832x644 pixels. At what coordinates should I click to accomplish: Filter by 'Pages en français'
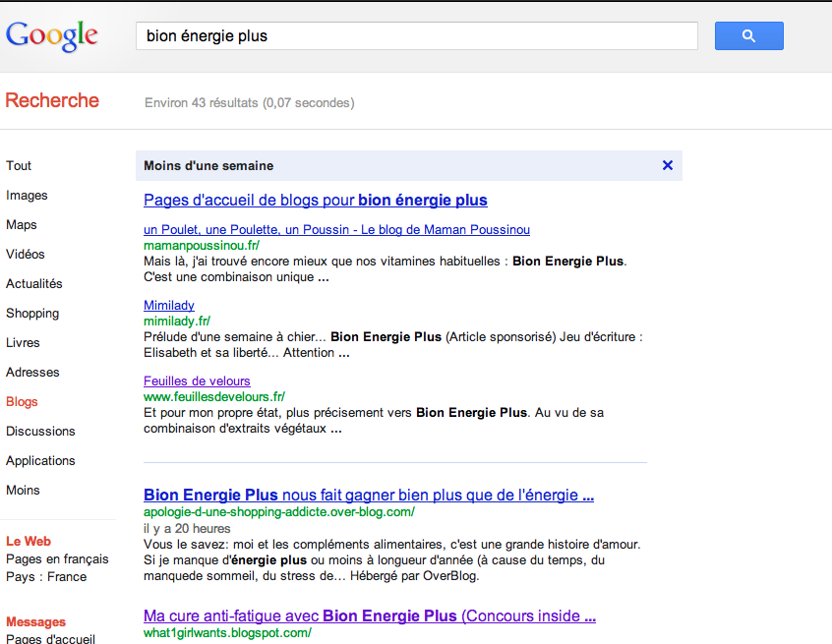pos(57,559)
